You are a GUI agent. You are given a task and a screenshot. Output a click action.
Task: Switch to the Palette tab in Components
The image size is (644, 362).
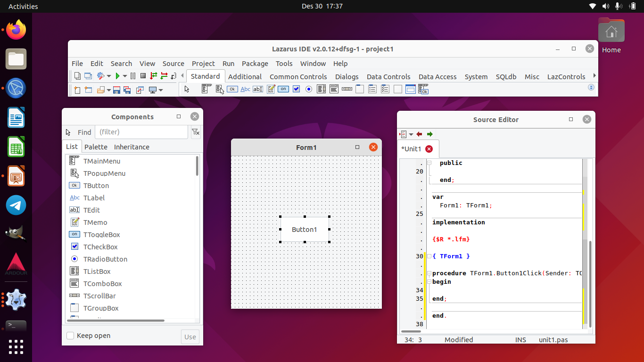pyautogui.click(x=96, y=147)
